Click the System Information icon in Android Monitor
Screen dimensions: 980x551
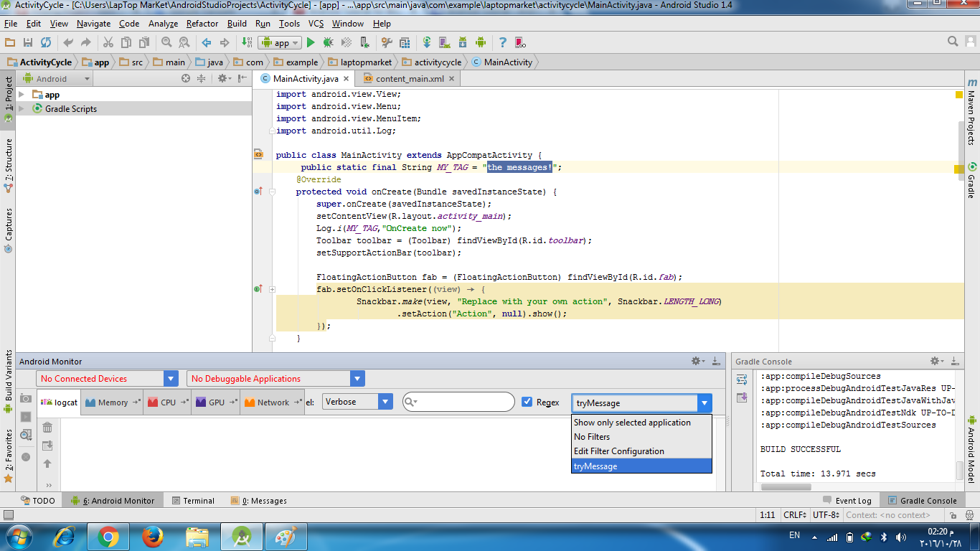26,435
